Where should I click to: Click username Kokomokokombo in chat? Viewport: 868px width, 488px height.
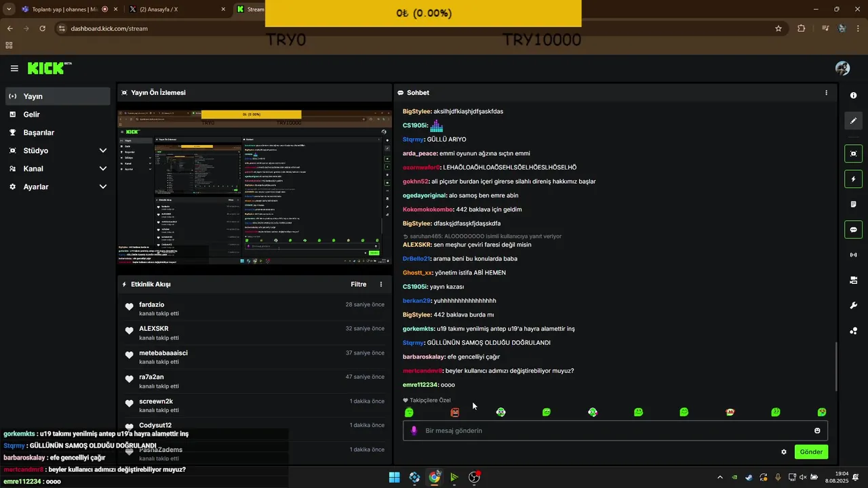click(428, 209)
